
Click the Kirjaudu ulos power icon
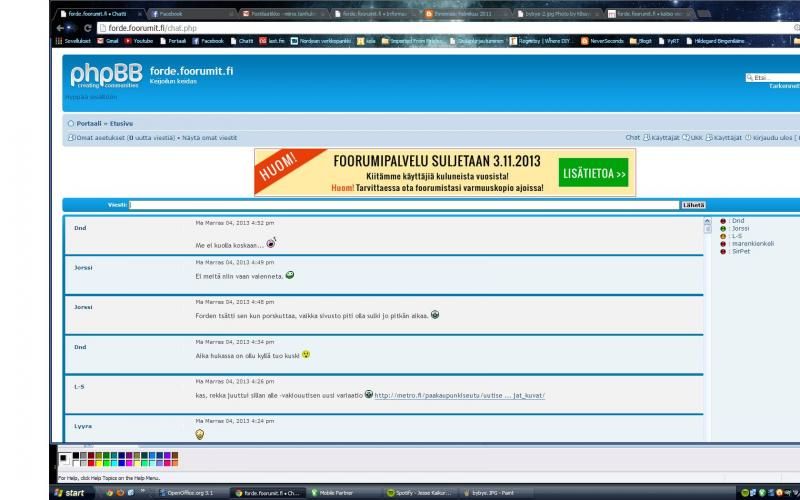[x=748, y=138]
